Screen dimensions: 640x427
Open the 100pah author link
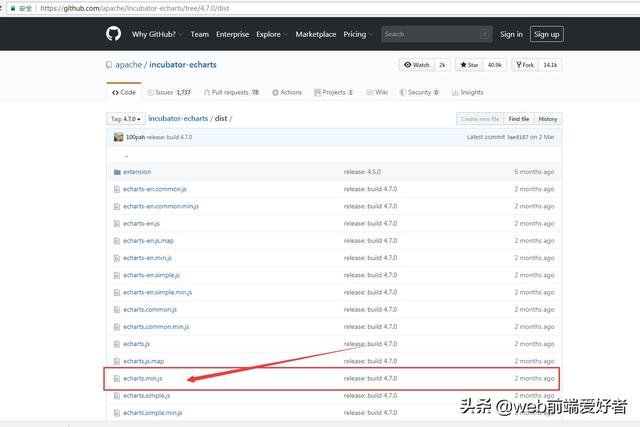tap(135, 137)
